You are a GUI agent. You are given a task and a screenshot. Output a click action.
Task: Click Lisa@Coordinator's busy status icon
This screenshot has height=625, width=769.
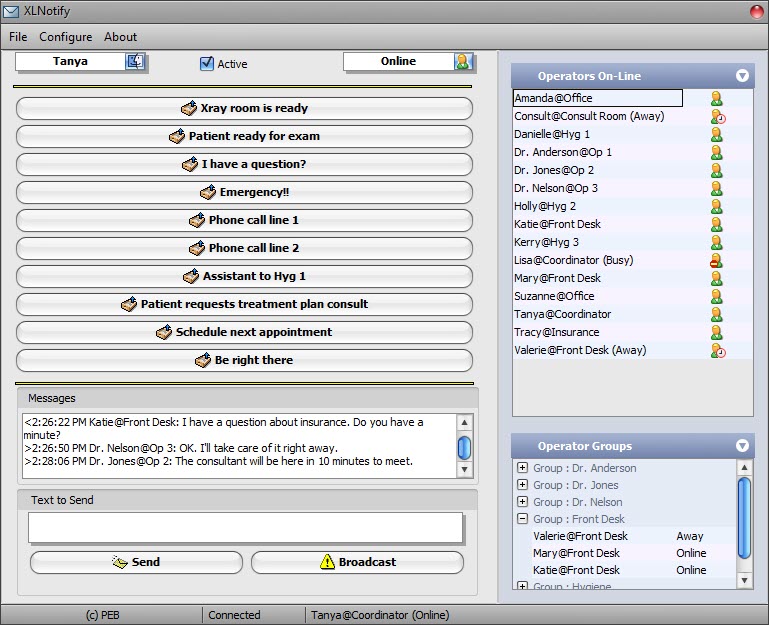(x=716, y=261)
